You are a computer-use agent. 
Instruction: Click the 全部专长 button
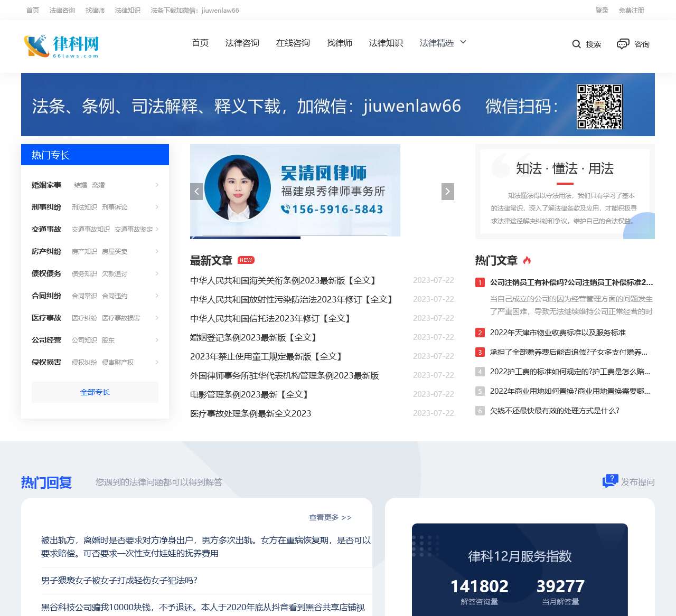click(95, 392)
